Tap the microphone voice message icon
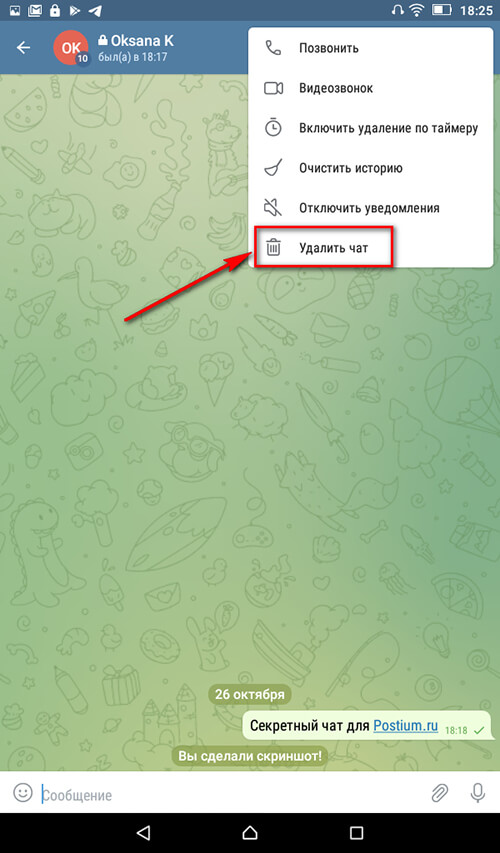Screen dimensions: 500x853 coord(477,793)
